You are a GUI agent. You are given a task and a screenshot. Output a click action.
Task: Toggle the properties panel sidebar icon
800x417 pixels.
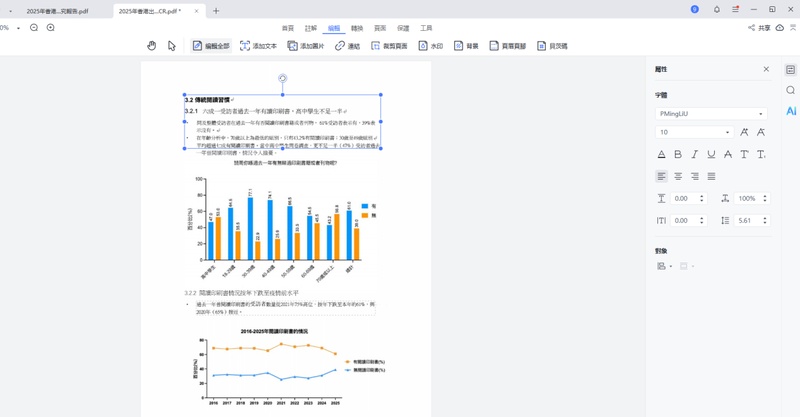tap(790, 70)
